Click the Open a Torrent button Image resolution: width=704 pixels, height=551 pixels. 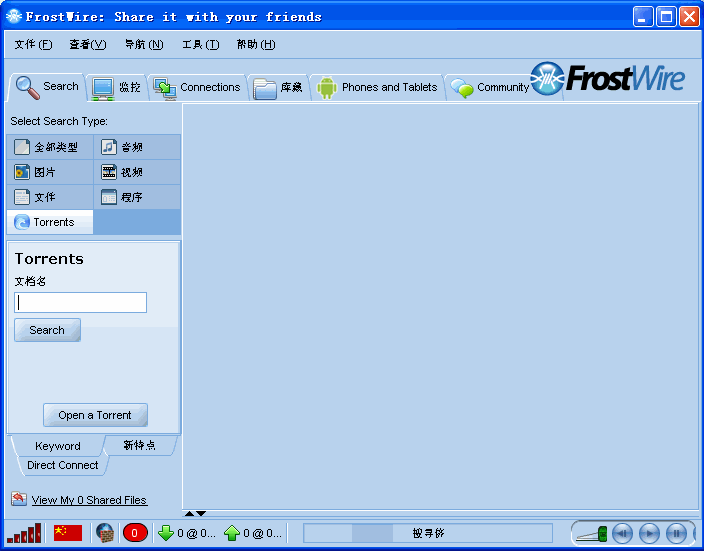pos(95,415)
